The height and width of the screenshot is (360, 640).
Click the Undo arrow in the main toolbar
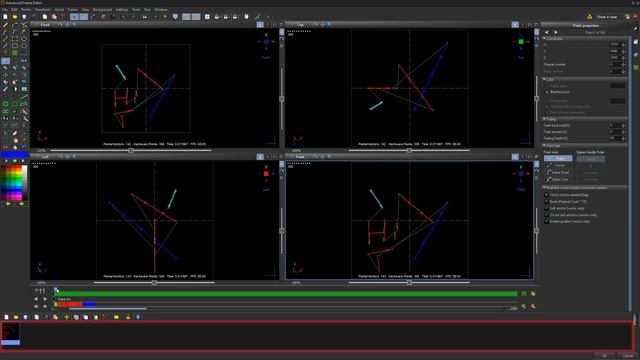pyautogui.click(x=35, y=17)
